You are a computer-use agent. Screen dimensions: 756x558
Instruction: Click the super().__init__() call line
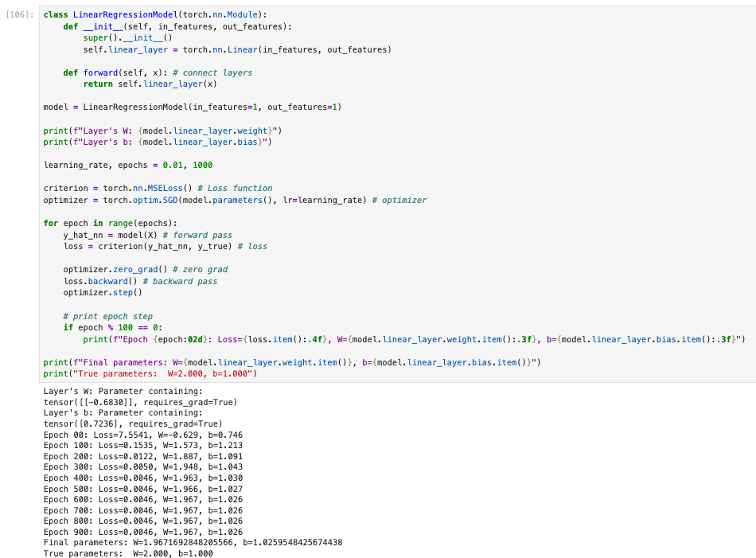click(127, 38)
